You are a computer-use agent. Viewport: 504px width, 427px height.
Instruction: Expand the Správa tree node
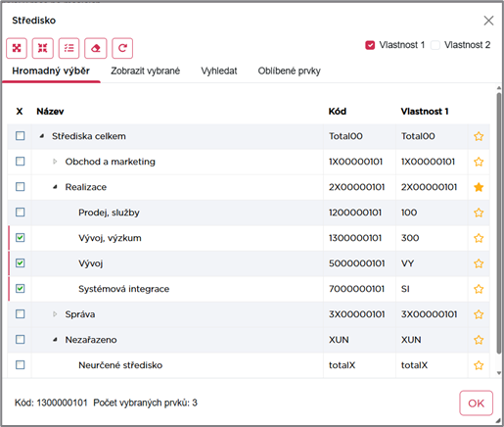coord(55,314)
